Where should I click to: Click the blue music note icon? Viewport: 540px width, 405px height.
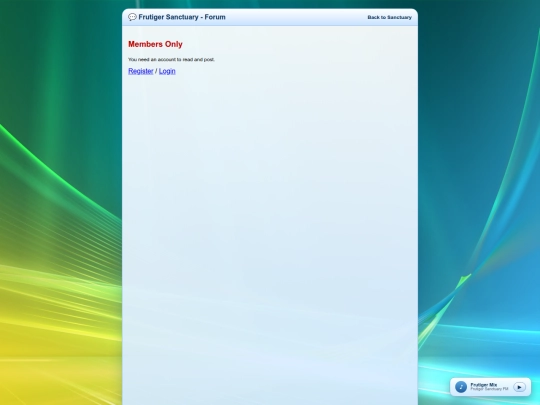[x=461, y=387]
